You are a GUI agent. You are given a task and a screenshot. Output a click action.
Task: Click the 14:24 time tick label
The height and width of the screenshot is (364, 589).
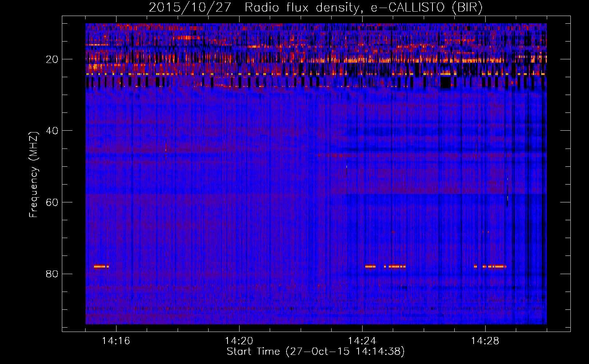[x=362, y=341]
